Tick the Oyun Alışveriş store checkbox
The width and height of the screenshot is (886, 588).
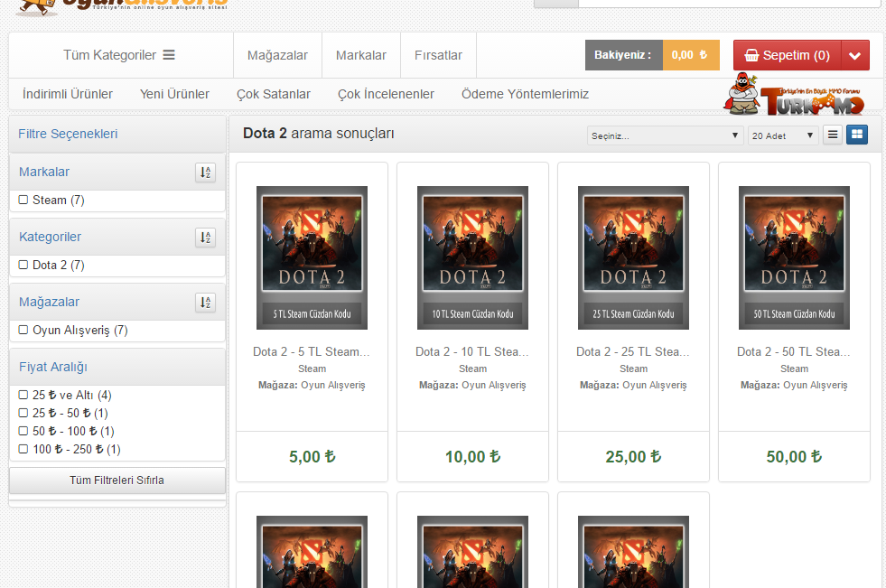click(x=23, y=330)
